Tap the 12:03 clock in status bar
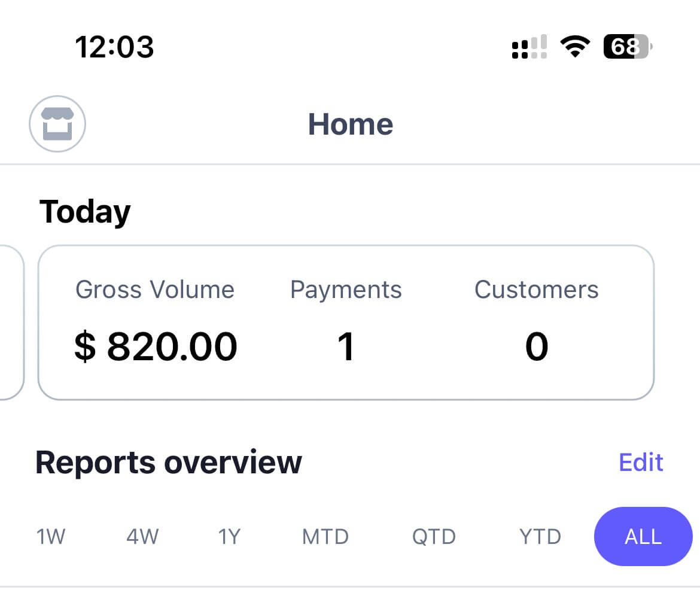 point(114,47)
